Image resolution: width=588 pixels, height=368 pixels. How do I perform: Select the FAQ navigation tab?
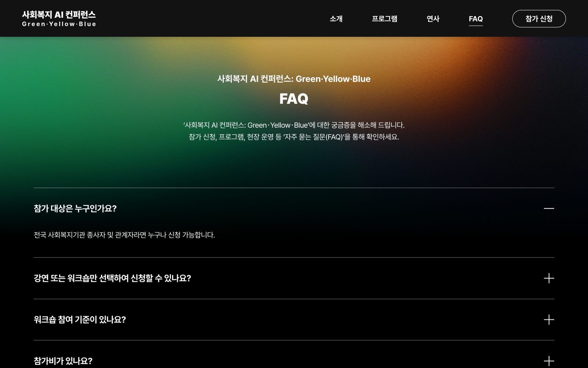pyautogui.click(x=476, y=19)
